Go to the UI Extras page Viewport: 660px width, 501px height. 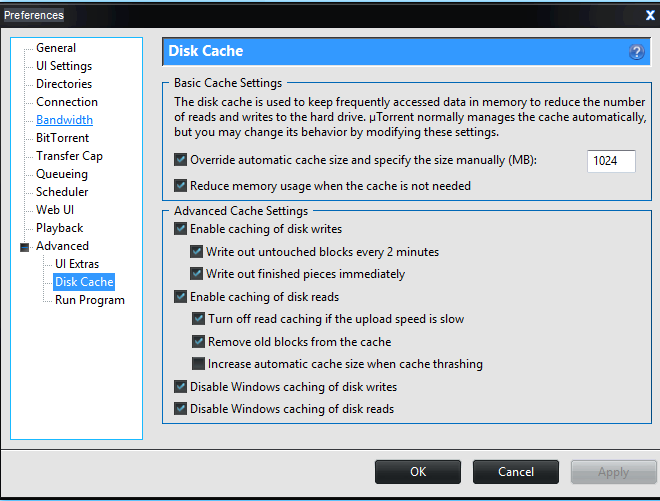[77, 264]
